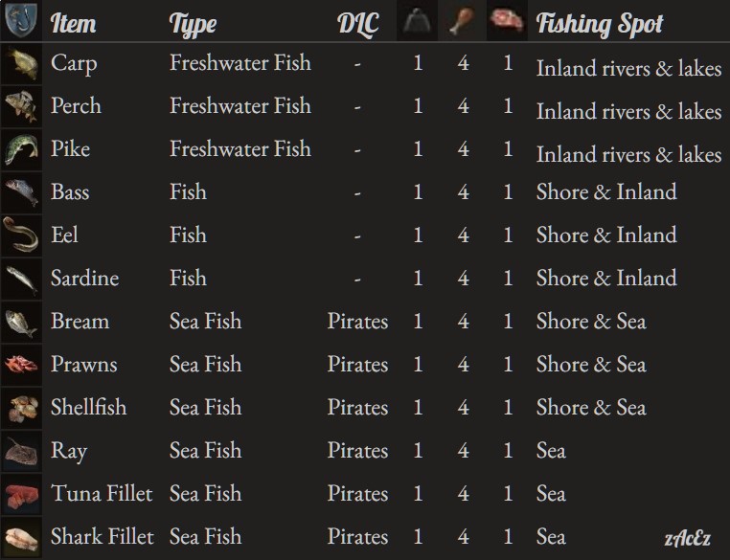Click the Shark Fillet icon
730x560 pixels.
tap(21, 537)
